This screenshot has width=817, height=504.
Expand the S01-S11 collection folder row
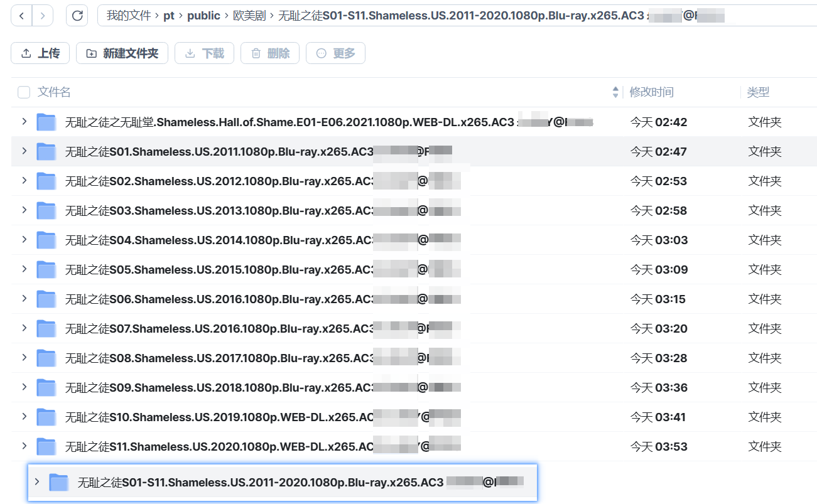tap(37, 482)
